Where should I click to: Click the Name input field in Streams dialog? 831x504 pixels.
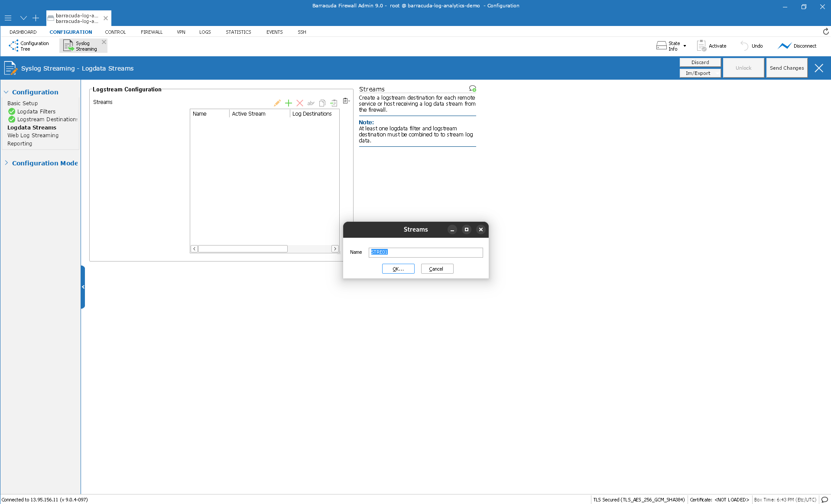[426, 252]
